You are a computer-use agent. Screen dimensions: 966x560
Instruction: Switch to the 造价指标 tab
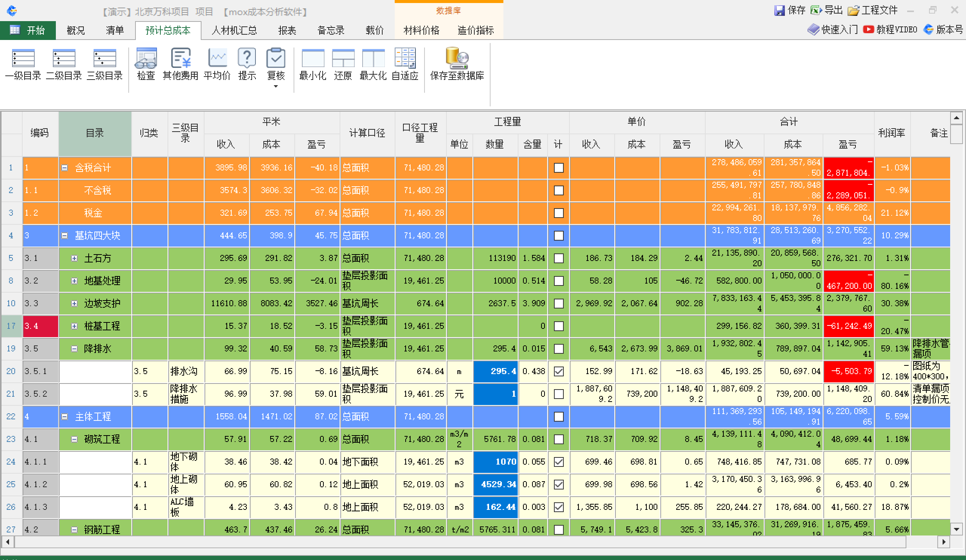[x=475, y=30]
